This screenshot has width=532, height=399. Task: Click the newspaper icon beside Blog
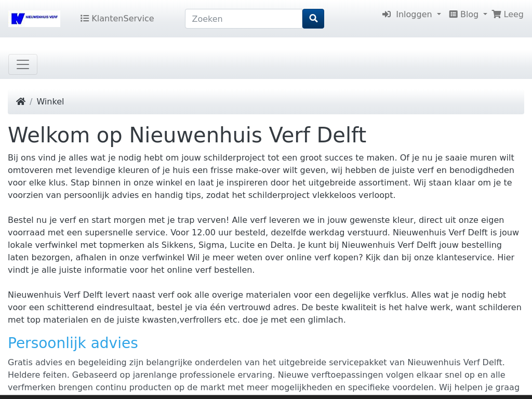coord(454,15)
